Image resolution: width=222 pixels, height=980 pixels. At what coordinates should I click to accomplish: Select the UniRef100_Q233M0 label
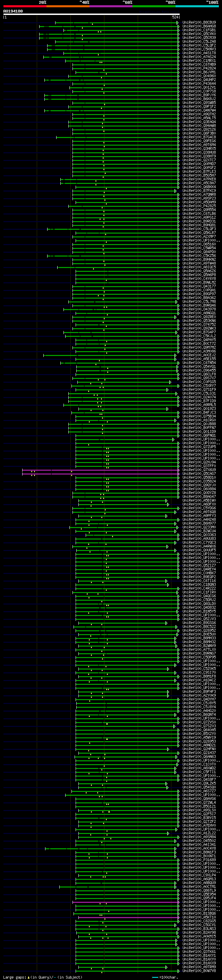(x=199, y=527)
